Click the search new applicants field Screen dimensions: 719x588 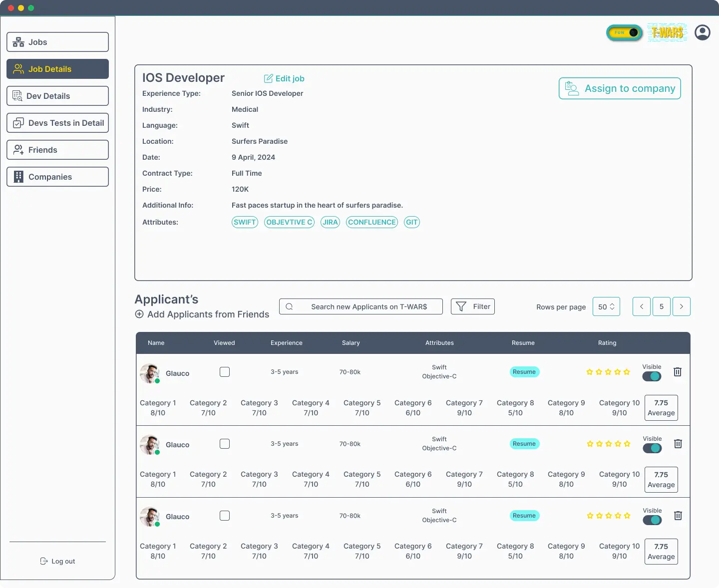360,306
